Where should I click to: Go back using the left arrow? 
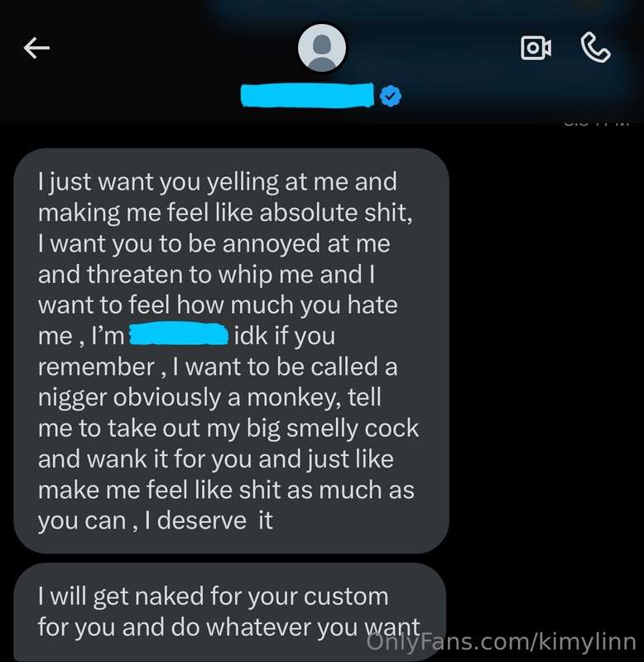[36, 47]
